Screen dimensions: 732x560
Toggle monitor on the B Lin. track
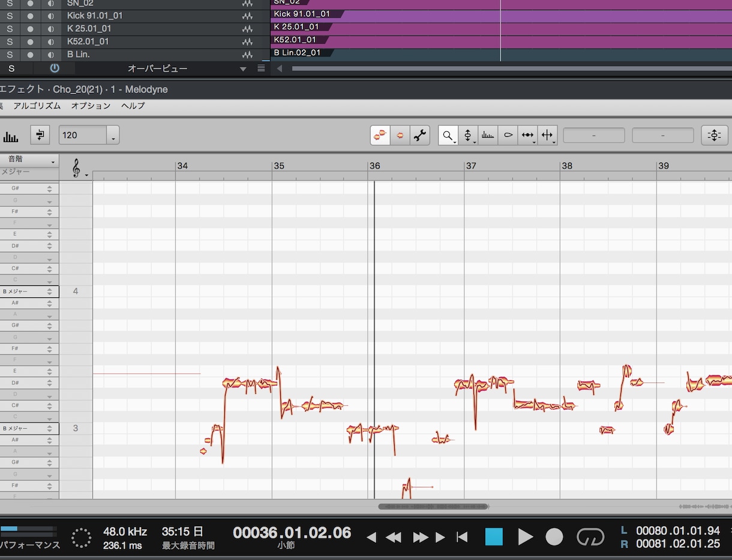point(51,55)
